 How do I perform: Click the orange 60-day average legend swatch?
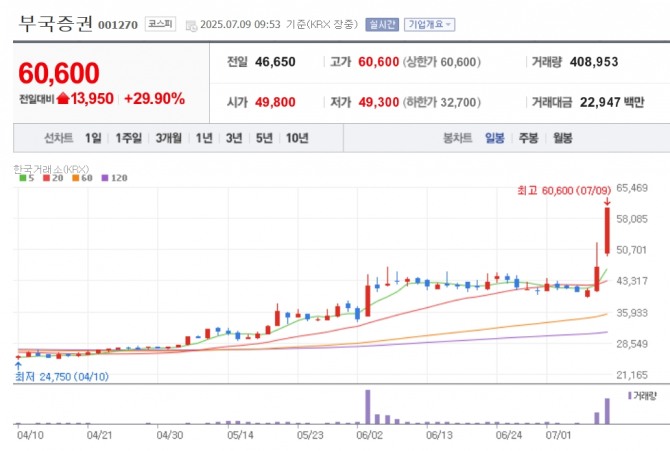pos(76,178)
